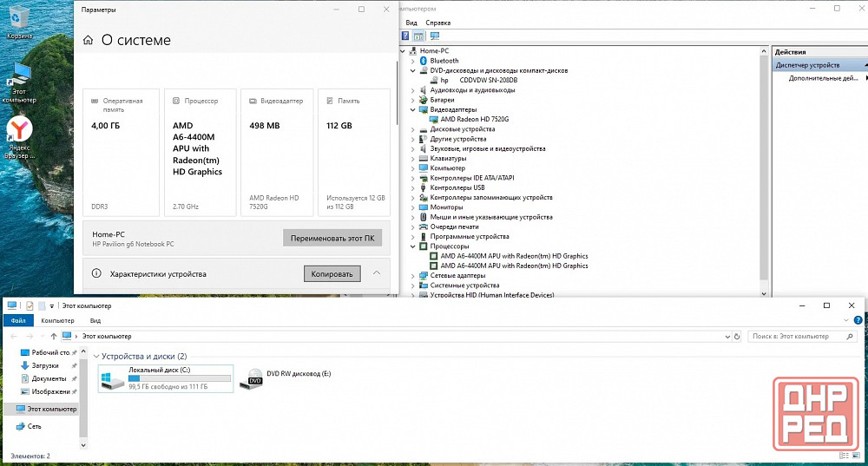Screen dimensions: 868x466
Task: Click the Local Disk (C:) usage bar
Action: pyautogui.click(x=180, y=378)
